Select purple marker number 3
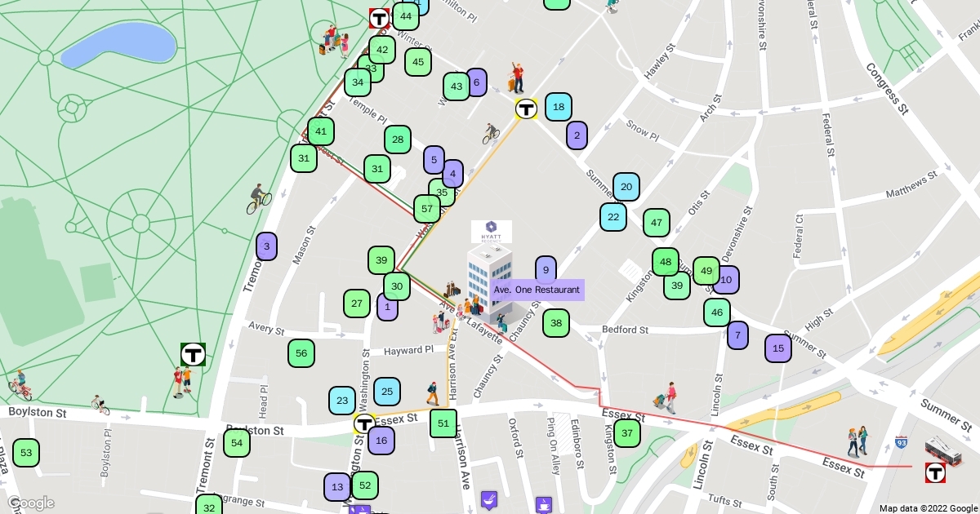 coord(266,246)
